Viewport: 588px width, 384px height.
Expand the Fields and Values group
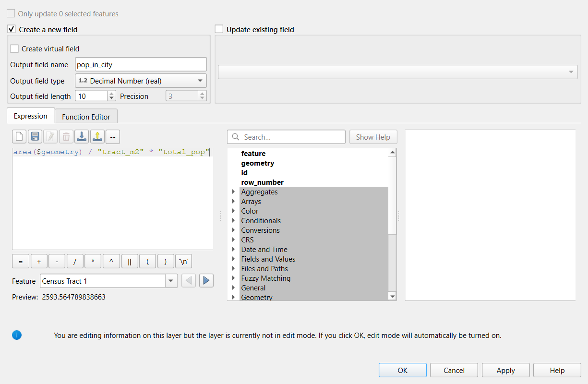tap(233, 259)
